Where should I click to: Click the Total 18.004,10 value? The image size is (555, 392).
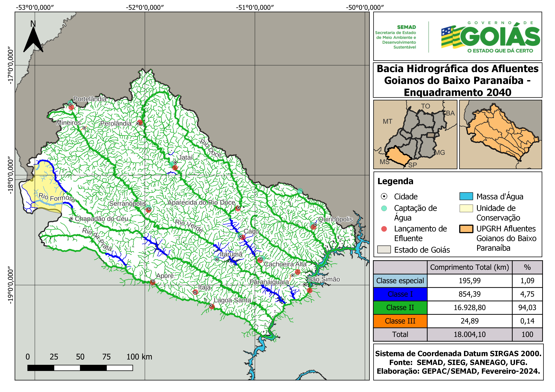(469, 334)
